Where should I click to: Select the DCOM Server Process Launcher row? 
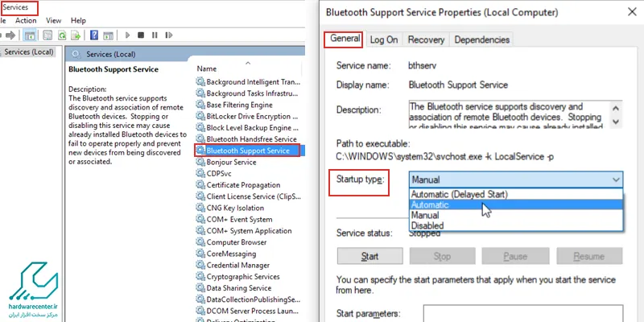click(x=248, y=311)
